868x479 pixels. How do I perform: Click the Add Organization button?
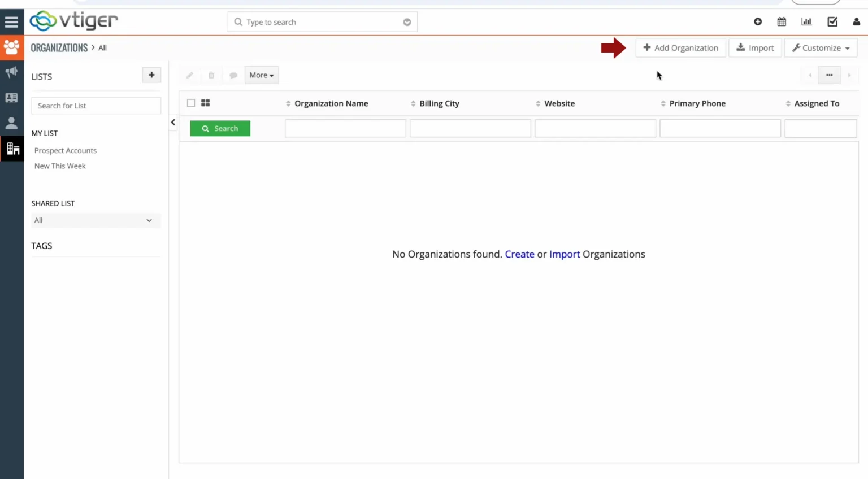point(680,47)
